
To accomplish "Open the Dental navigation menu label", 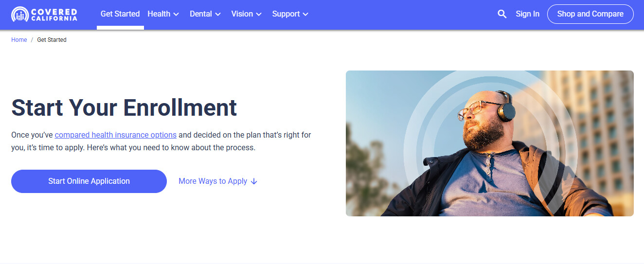I will (201, 14).
